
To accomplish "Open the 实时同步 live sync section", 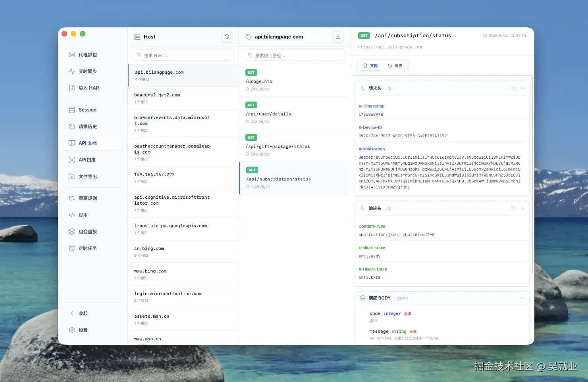I will click(93, 71).
